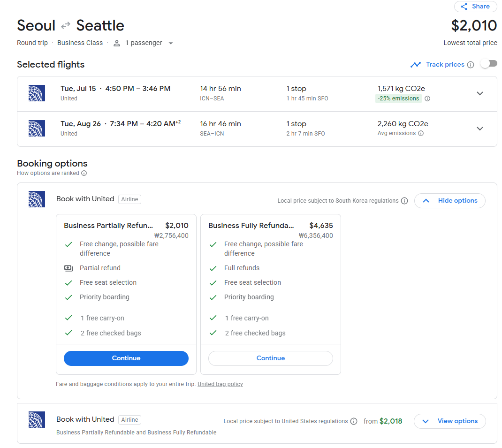The image size is (502, 448).
Task: Click United logo on Jul 15 flight
Action: tap(37, 93)
